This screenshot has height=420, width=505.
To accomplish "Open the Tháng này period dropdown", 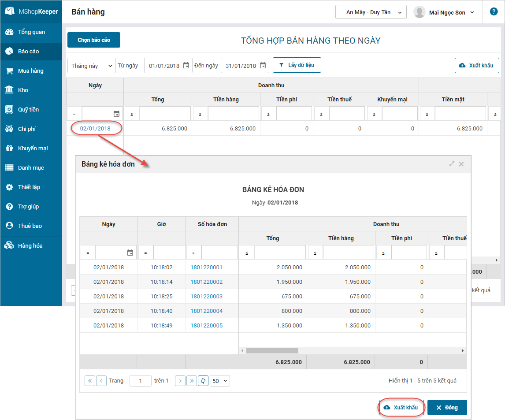I will pos(91,66).
